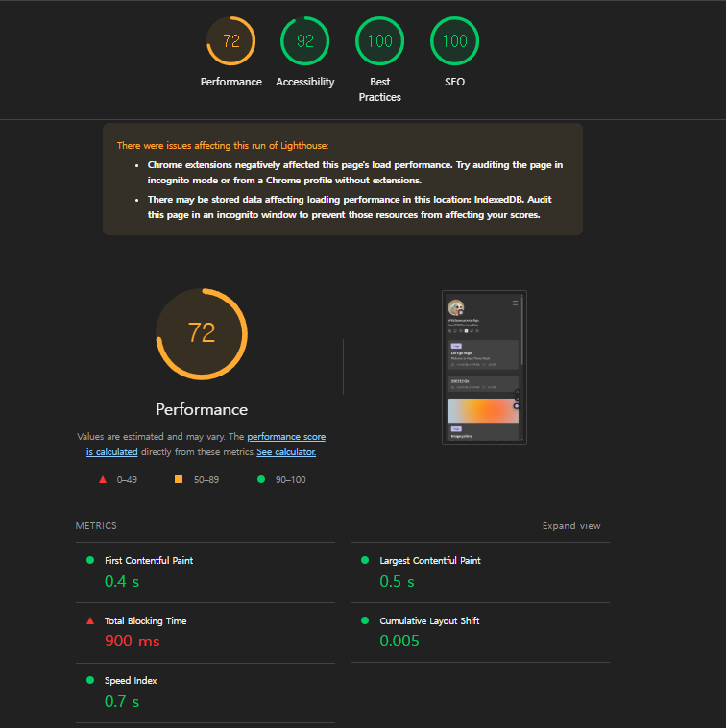The height and width of the screenshot is (728, 726).
Task: Jump to the Accessibility score gauge showing 92
Action: 304,41
